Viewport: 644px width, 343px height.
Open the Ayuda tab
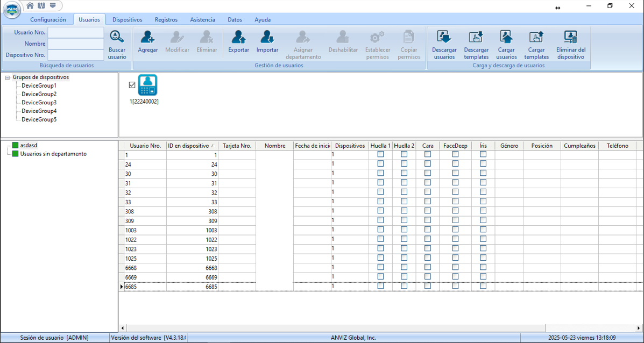point(263,20)
